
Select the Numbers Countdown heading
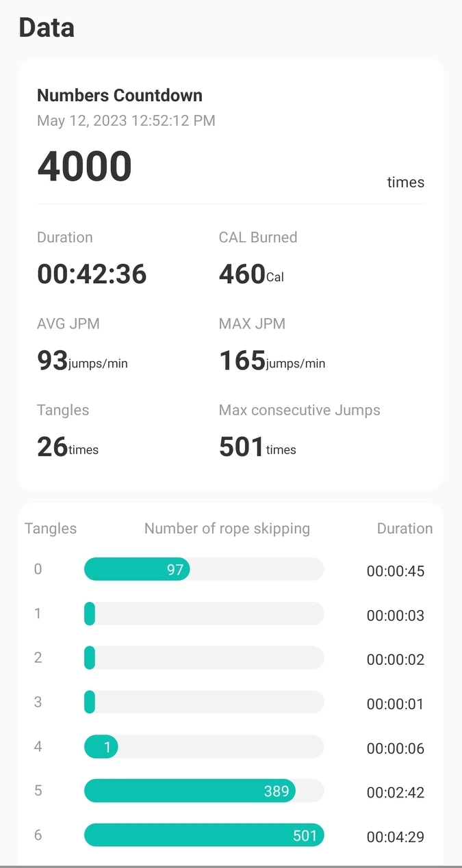pos(120,95)
